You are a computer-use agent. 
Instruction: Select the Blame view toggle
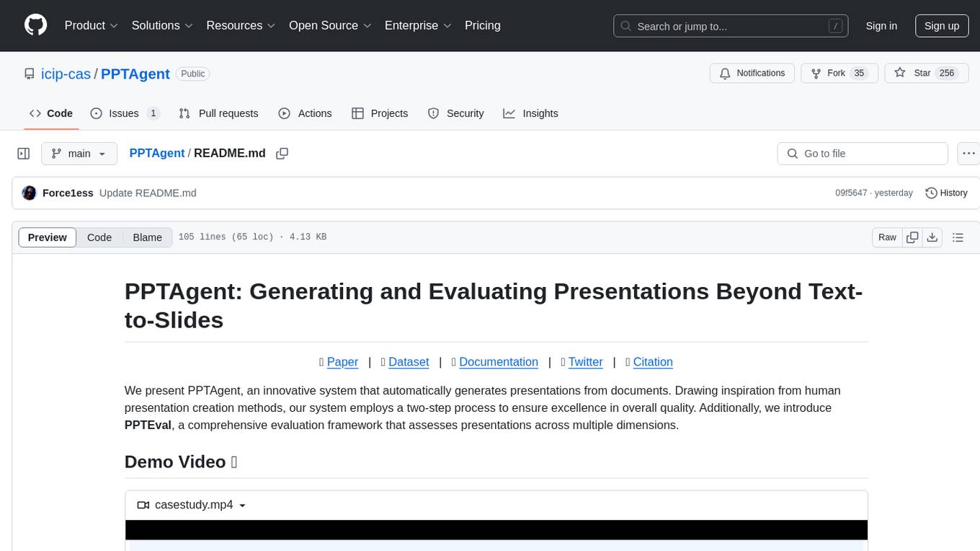(148, 237)
